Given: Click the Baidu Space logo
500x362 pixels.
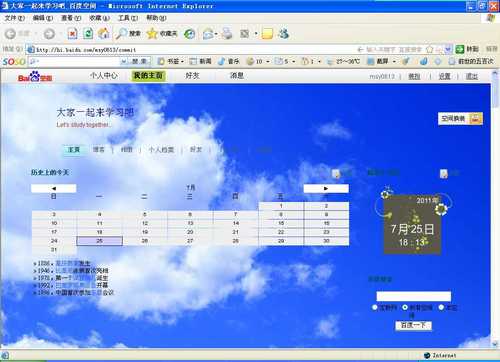Looking at the screenshot, I should tap(35, 77).
